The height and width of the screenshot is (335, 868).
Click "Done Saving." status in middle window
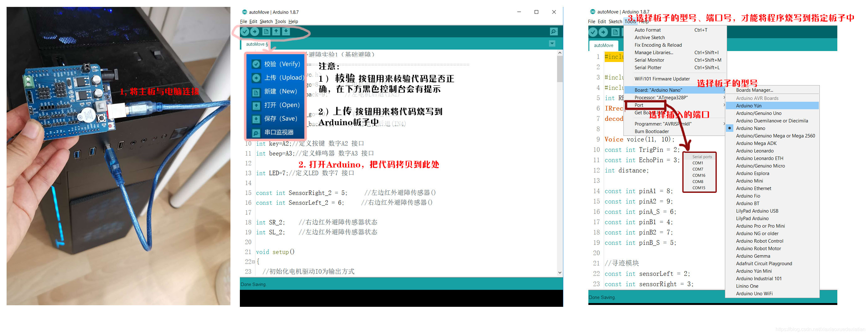[253, 285]
